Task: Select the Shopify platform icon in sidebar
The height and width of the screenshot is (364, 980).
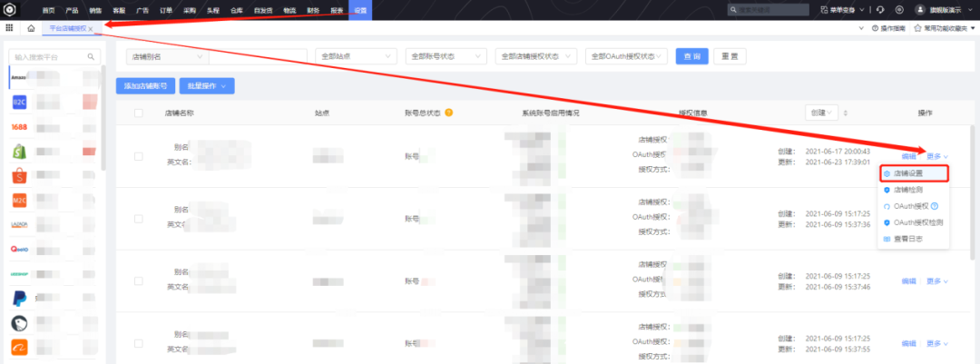Action: pos(19,151)
